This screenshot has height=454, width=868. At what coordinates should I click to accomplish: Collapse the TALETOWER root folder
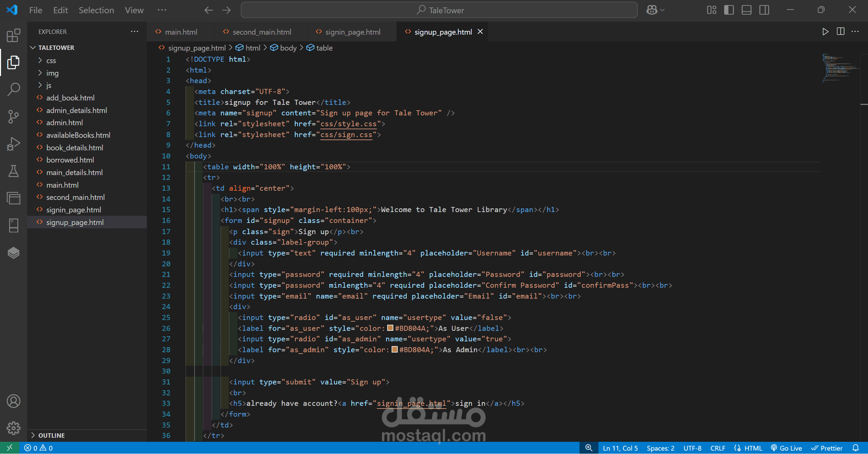coord(56,48)
